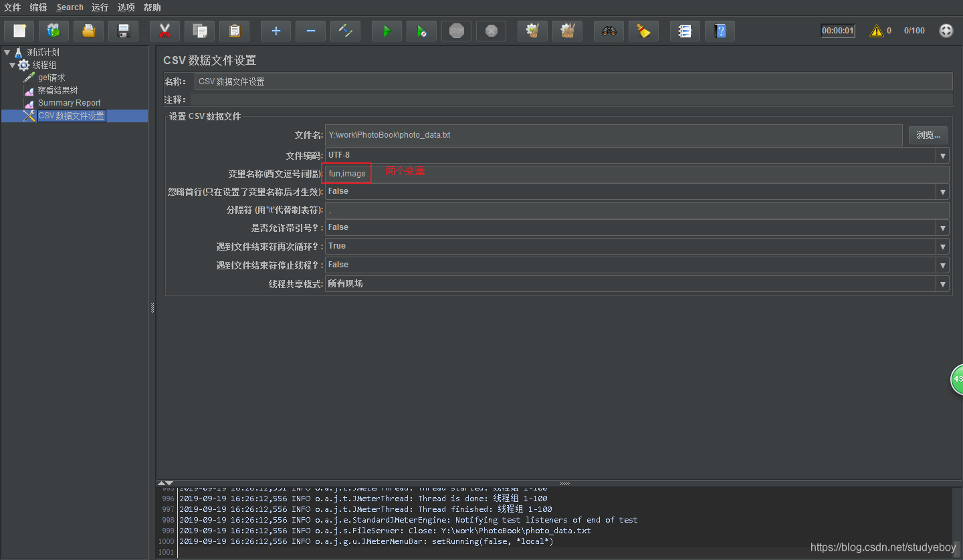The image size is (963, 560).
Task: Create a new test plan with New icon
Action: click(x=19, y=31)
